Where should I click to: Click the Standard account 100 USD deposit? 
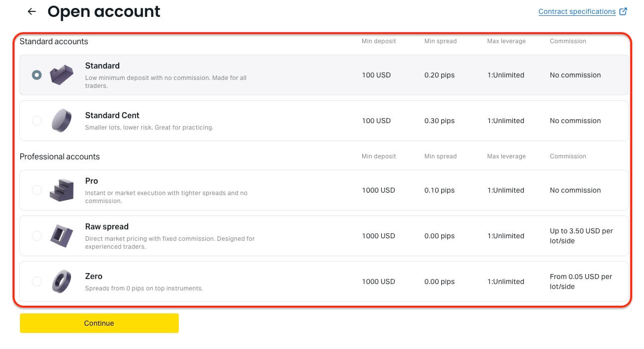[x=376, y=75]
